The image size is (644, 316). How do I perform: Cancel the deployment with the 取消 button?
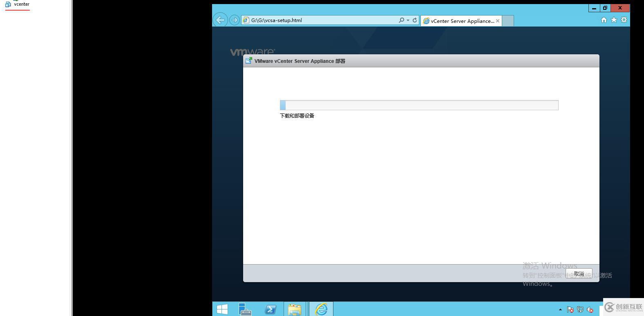click(579, 274)
